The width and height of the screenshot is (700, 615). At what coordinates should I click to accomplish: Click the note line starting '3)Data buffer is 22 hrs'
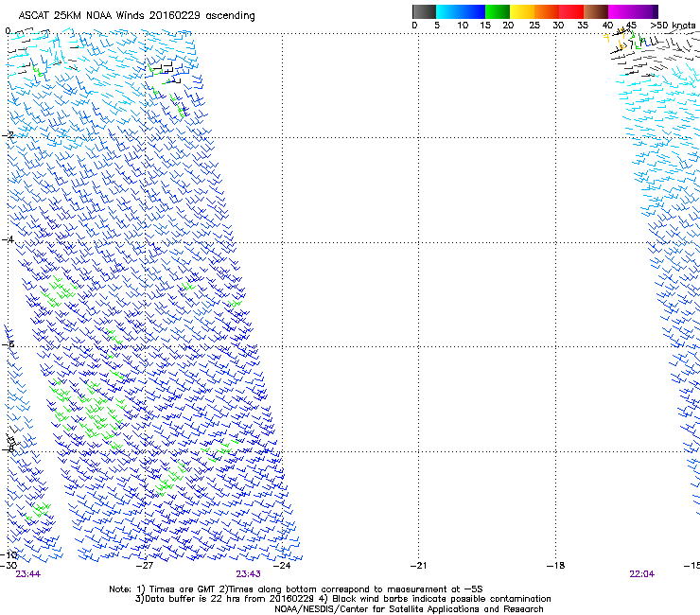pyautogui.click(x=342, y=599)
